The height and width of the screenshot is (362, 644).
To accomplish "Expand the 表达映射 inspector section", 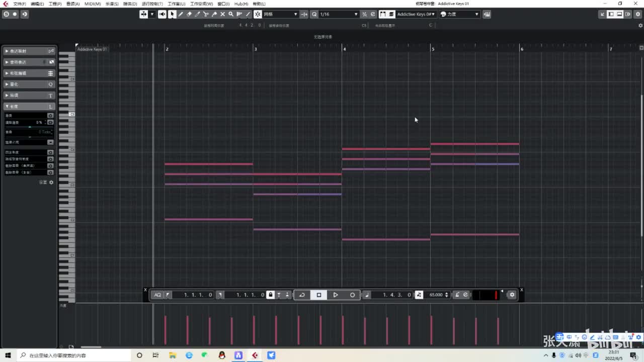I will click(29, 51).
